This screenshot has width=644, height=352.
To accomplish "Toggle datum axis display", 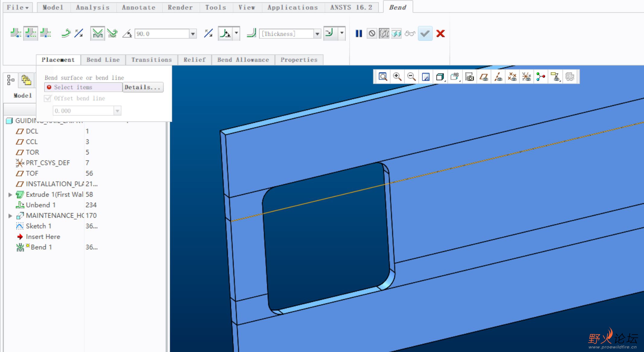I will coord(498,77).
